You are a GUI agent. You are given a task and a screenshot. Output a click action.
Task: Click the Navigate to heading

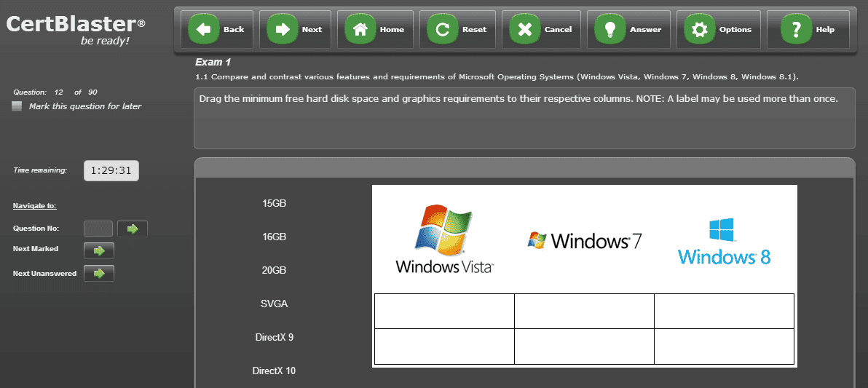click(x=35, y=206)
